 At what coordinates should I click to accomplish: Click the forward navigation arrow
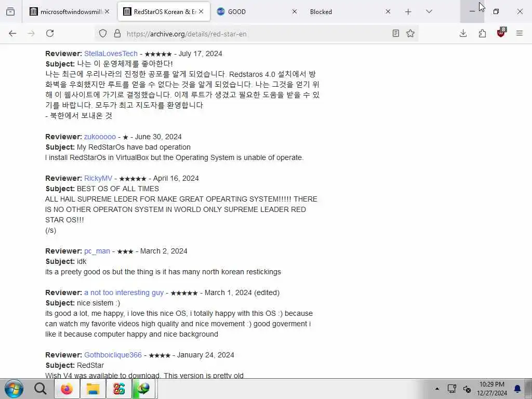pyautogui.click(x=31, y=33)
